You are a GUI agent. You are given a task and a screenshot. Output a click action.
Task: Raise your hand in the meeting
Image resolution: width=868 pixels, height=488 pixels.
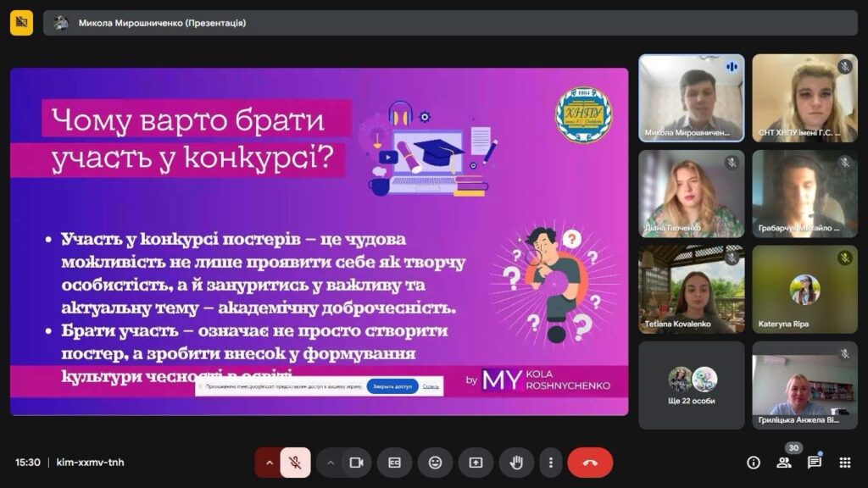[516, 463]
